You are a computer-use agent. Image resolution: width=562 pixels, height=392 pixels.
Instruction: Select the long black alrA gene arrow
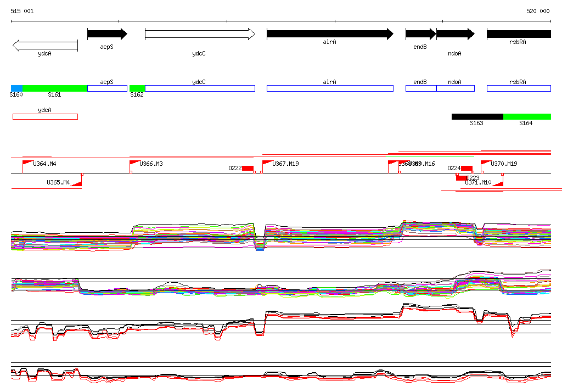[330, 34]
